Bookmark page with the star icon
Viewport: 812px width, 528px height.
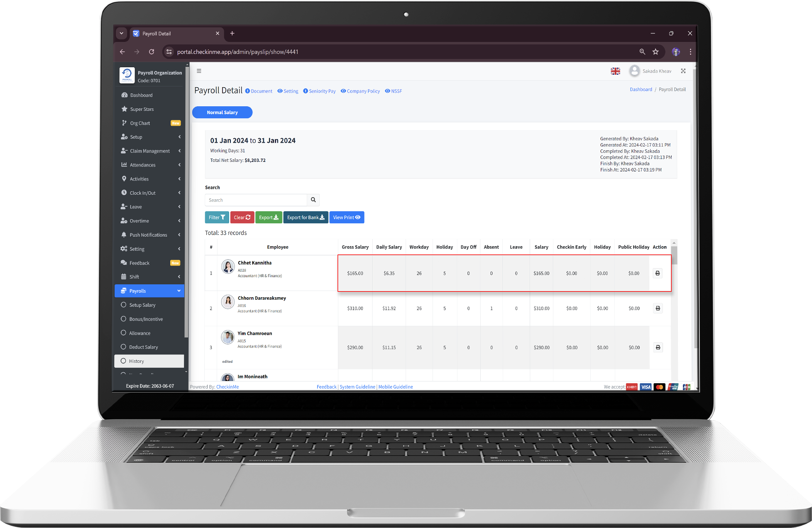(655, 52)
